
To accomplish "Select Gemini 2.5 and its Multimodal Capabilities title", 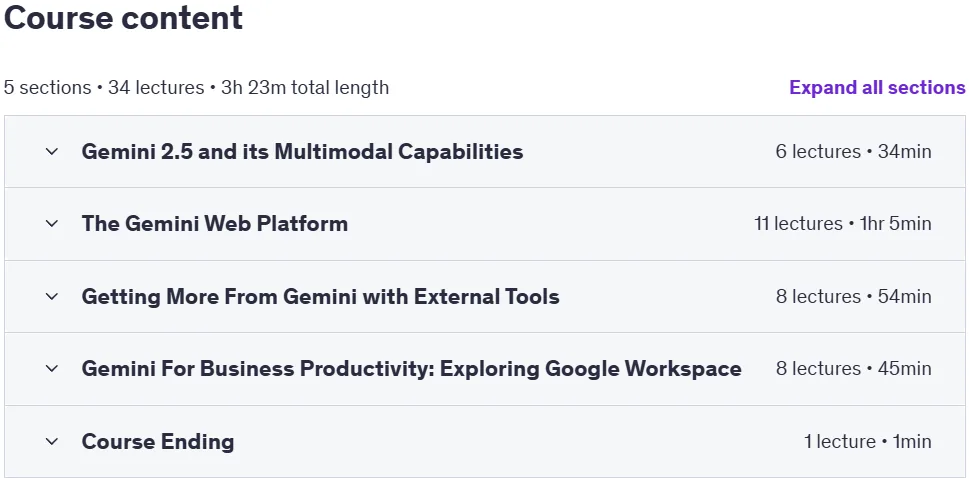I will 302,152.
